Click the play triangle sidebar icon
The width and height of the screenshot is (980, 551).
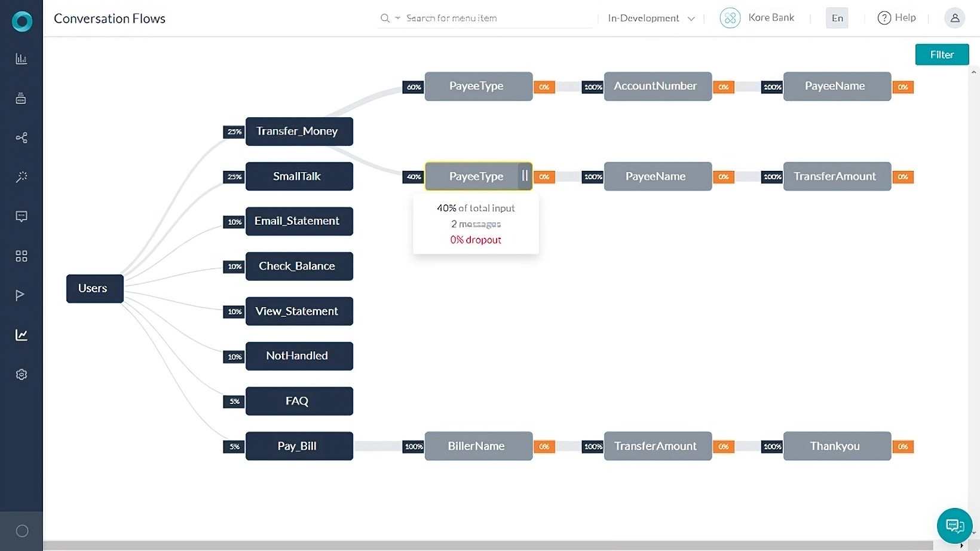20,295
